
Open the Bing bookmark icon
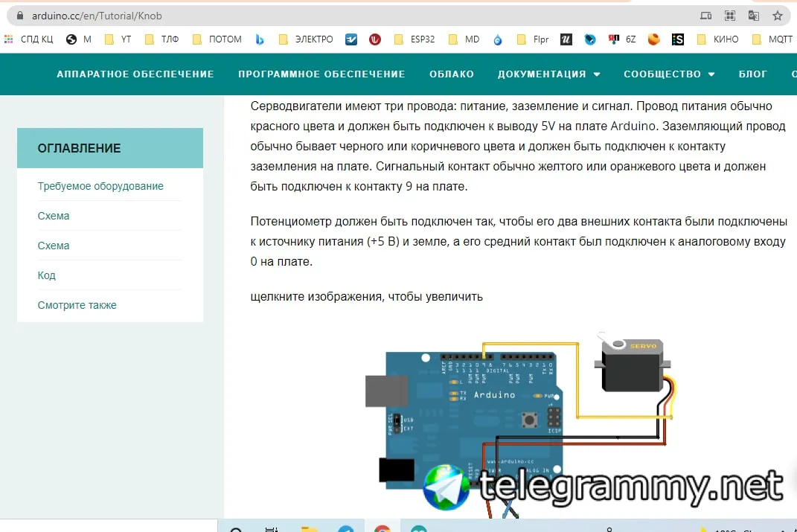pyautogui.click(x=260, y=39)
